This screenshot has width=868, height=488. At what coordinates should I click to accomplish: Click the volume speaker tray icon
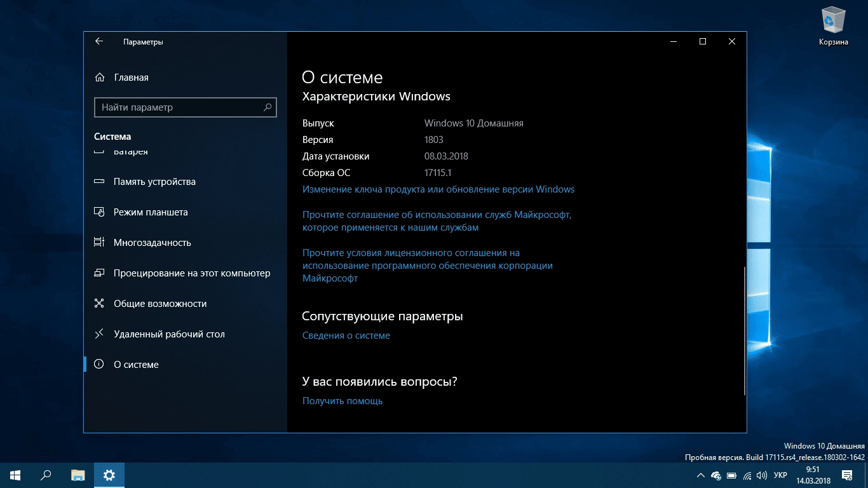[763, 475]
